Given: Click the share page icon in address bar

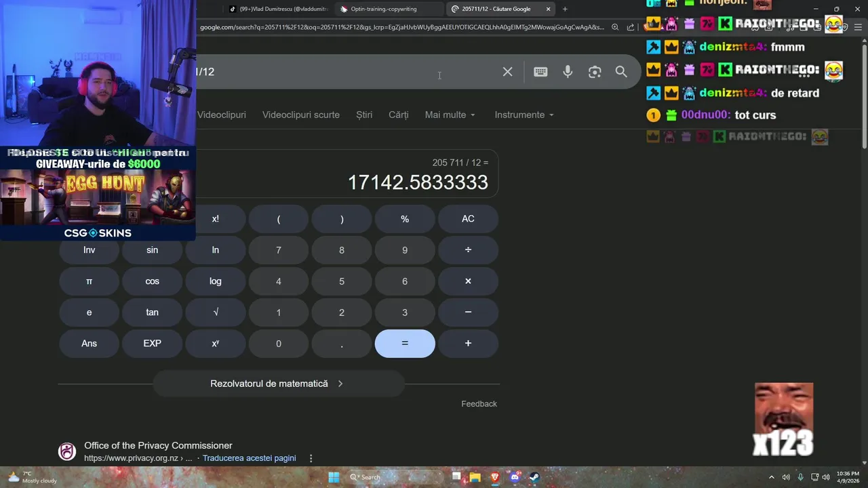Looking at the screenshot, I should pyautogui.click(x=631, y=27).
